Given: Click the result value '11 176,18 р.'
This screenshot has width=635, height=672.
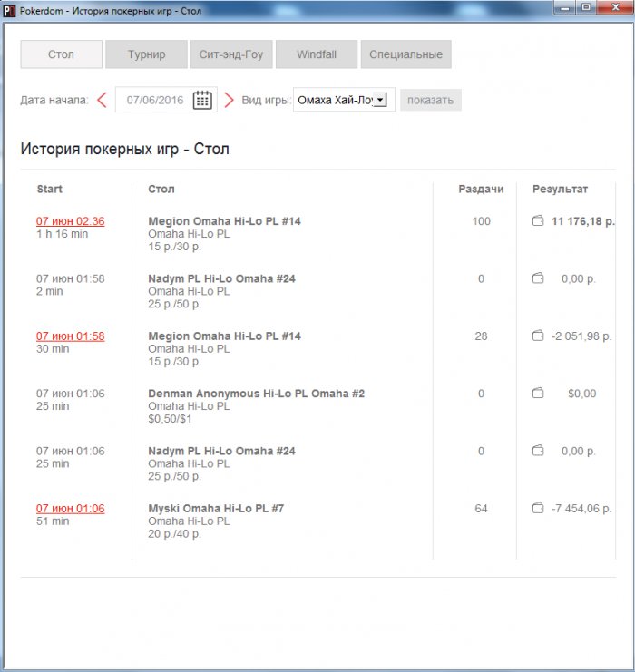Looking at the screenshot, I should pyautogui.click(x=582, y=221).
